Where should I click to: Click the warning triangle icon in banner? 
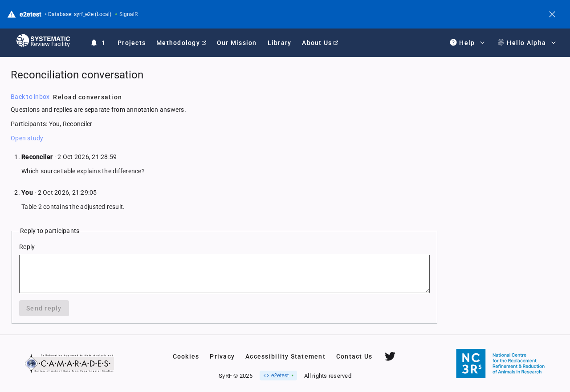(12, 14)
